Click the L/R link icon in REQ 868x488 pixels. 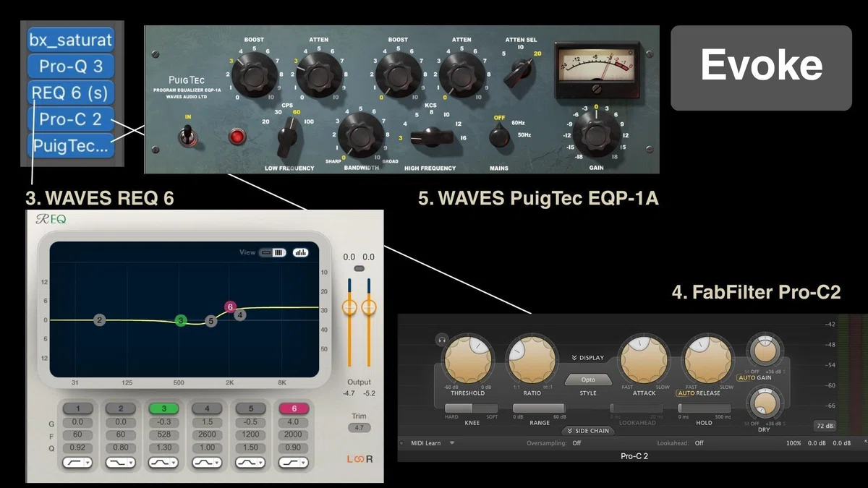point(359,460)
